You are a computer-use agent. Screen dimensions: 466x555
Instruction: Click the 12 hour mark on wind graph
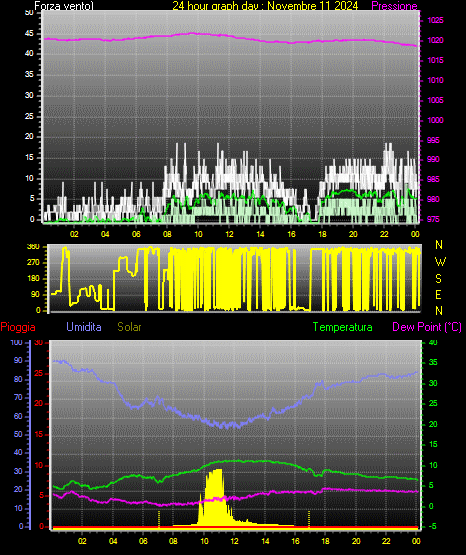[229, 234]
